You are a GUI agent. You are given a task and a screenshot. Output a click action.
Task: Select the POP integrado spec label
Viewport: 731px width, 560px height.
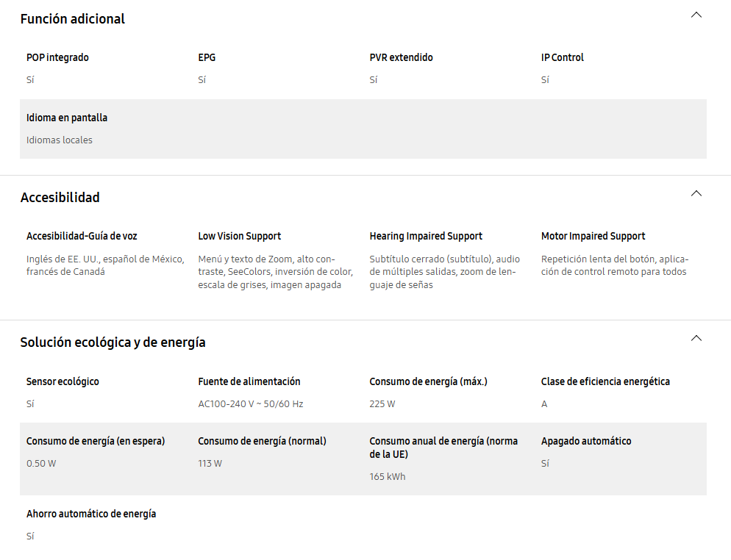click(x=57, y=57)
